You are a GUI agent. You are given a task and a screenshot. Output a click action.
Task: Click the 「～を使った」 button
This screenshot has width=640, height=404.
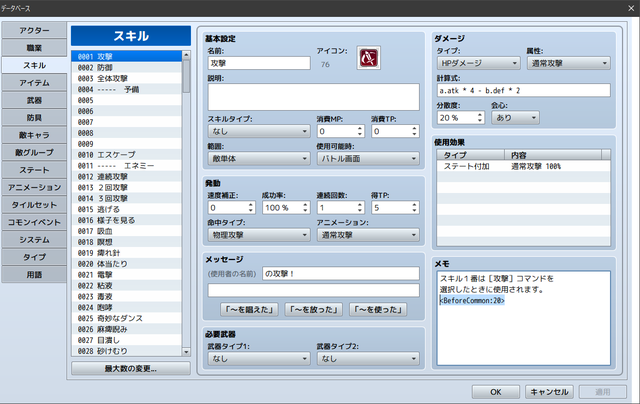[378, 310]
